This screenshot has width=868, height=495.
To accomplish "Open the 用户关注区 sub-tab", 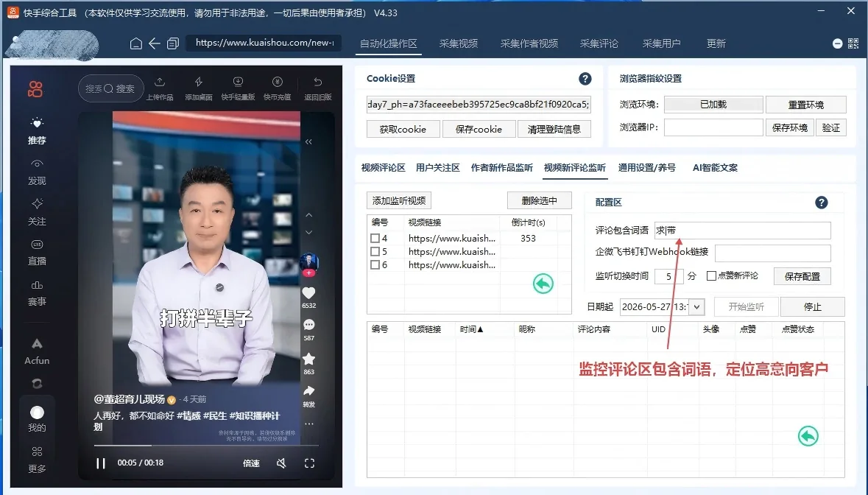I will (438, 168).
